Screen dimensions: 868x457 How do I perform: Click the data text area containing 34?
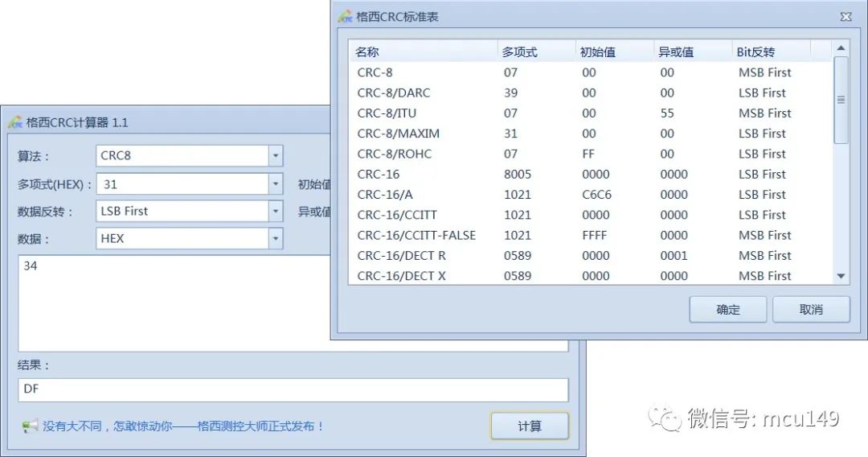[174, 303]
